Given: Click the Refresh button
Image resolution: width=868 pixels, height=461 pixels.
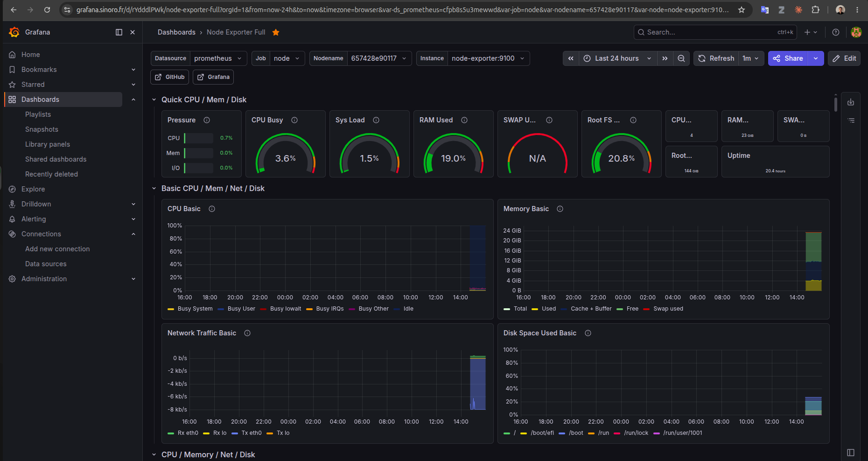Looking at the screenshot, I should point(716,58).
